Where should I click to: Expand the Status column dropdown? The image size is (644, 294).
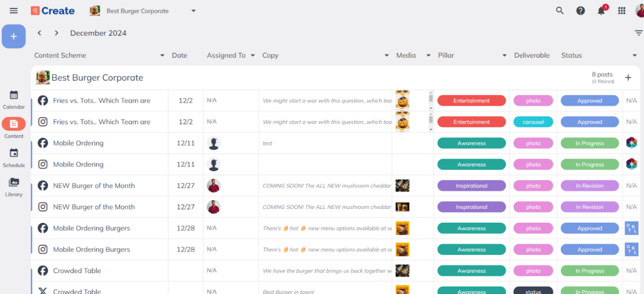tap(635, 55)
